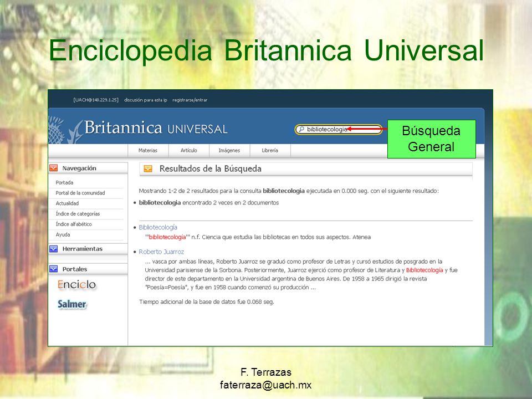Click registrarse/entrar link in top bar

[190, 100]
